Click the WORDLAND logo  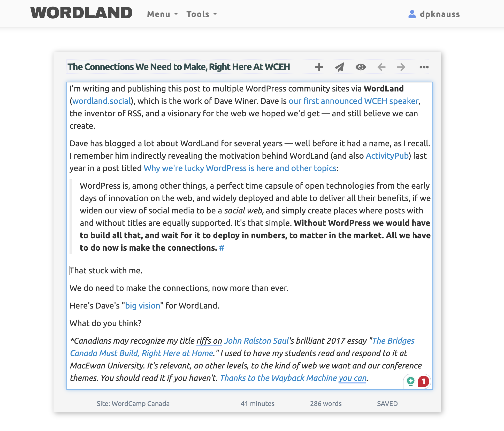[81, 13]
